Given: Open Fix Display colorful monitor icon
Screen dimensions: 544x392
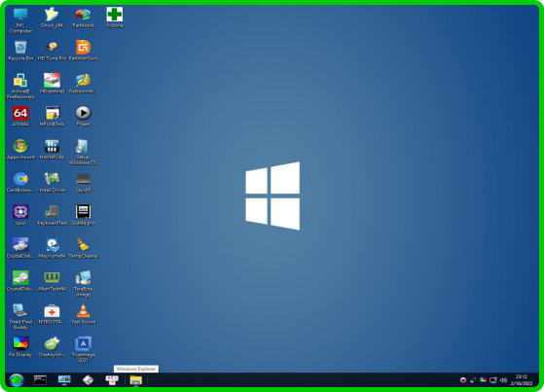Looking at the screenshot, I should click(x=20, y=347).
